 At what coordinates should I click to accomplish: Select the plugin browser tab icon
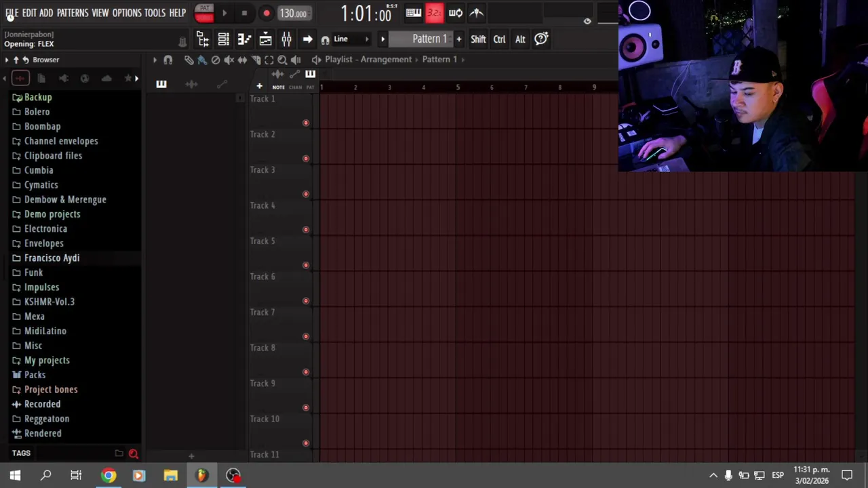pyautogui.click(x=63, y=79)
